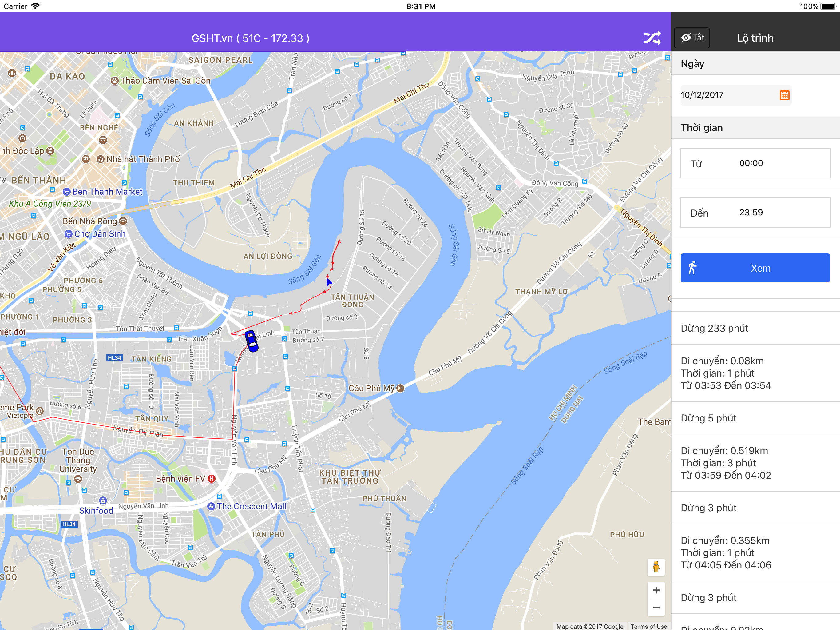Select the Dừng 5 phút entry
The width and height of the screenshot is (840, 630).
755,418
